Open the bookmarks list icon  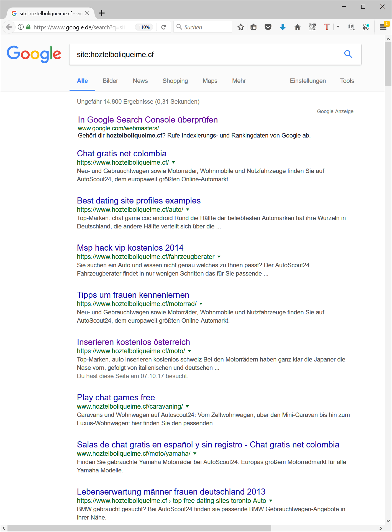coord(253,27)
